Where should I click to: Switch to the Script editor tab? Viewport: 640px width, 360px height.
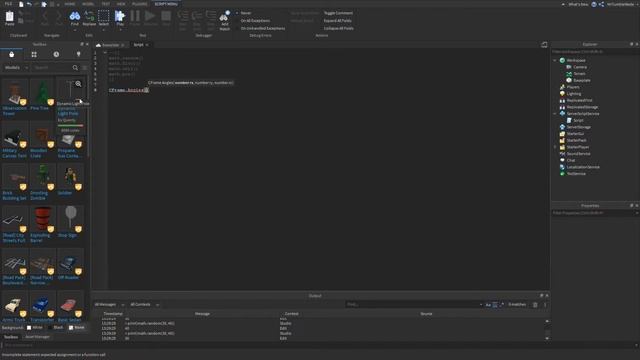coord(139,45)
